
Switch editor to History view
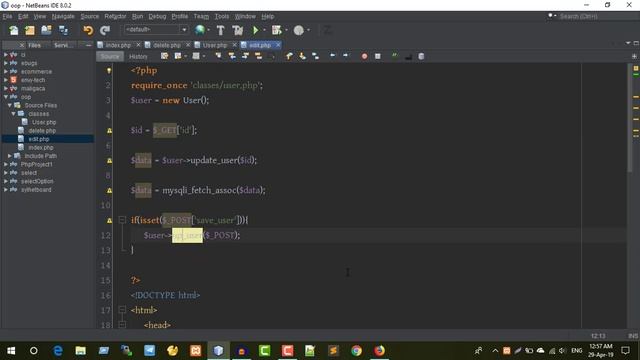pyautogui.click(x=138, y=57)
